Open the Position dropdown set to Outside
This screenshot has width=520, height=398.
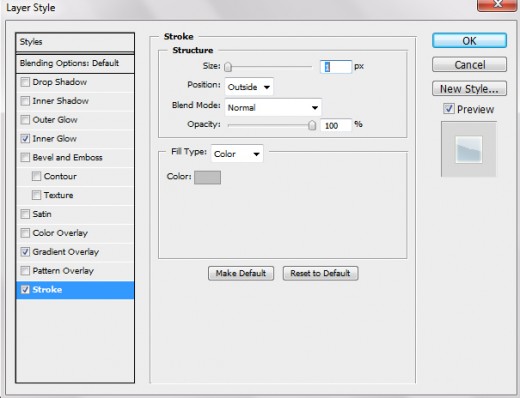click(249, 87)
